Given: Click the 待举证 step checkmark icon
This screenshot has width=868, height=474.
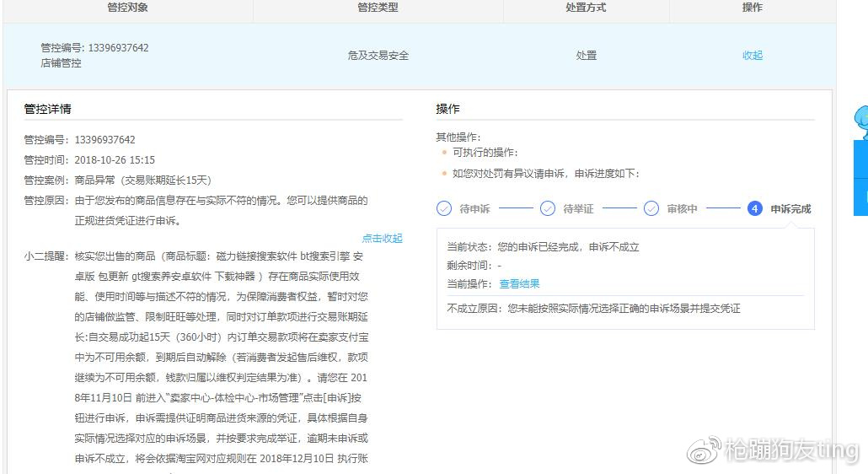Looking at the screenshot, I should [x=548, y=208].
